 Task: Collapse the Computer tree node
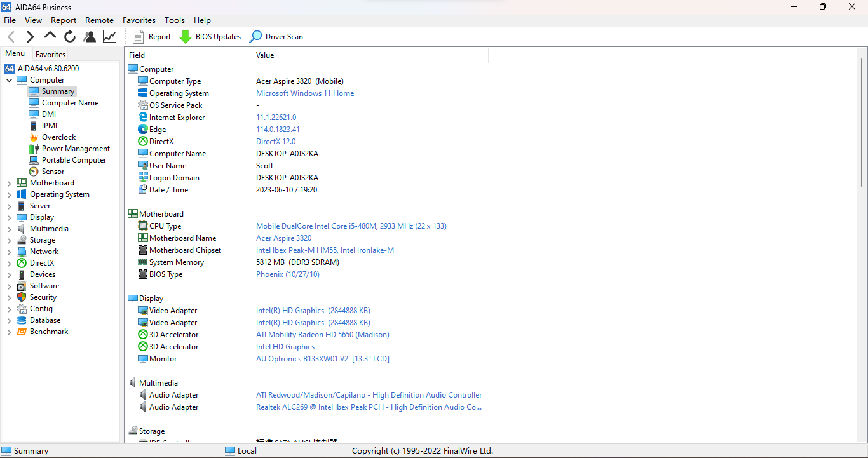(x=9, y=80)
